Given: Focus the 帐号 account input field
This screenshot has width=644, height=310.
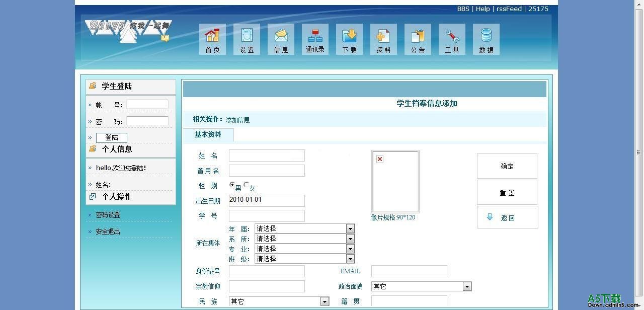Looking at the screenshot, I should pos(147,104).
